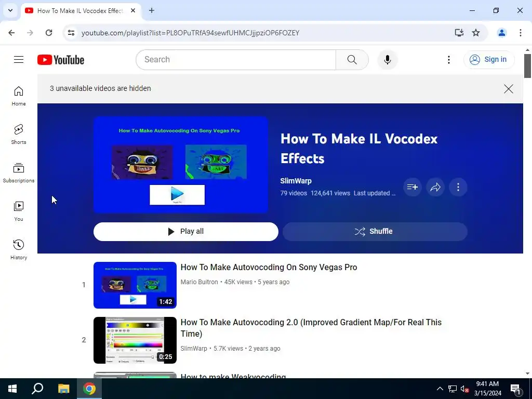The width and height of the screenshot is (532, 399).
Task: Open thumbnail of Autovocoding 2.0 video
Action: tap(135, 340)
